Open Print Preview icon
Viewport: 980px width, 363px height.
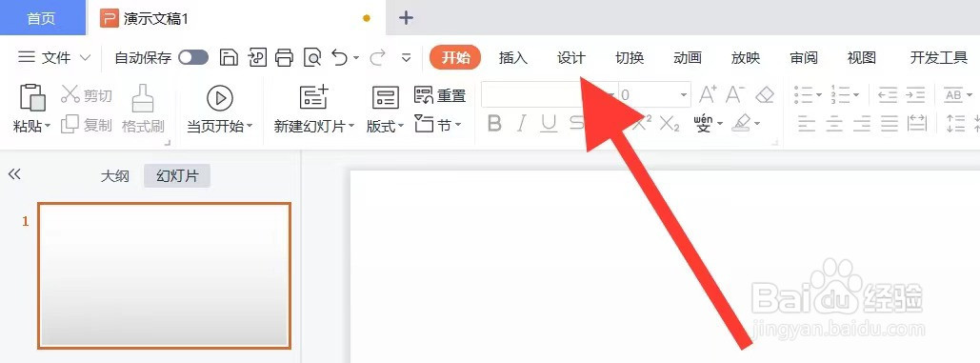tap(312, 58)
